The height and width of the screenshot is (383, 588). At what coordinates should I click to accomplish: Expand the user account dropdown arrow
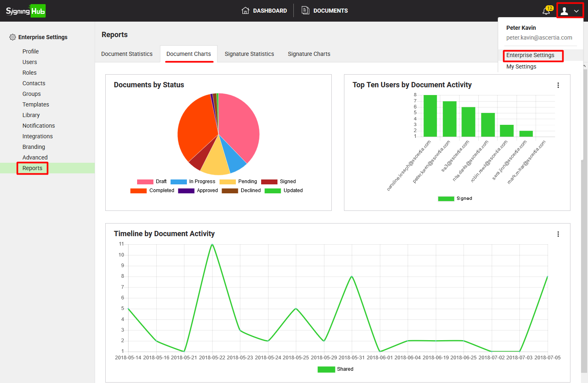(x=576, y=11)
